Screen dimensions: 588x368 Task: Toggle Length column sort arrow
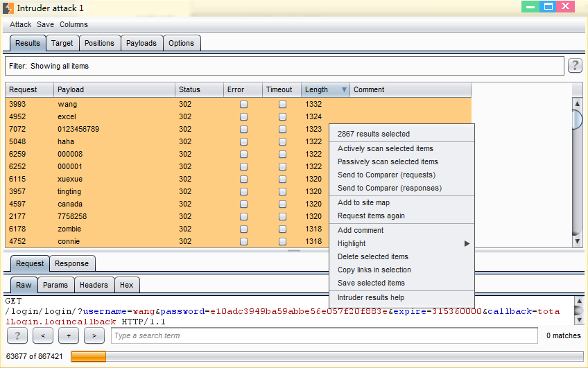(x=344, y=89)
